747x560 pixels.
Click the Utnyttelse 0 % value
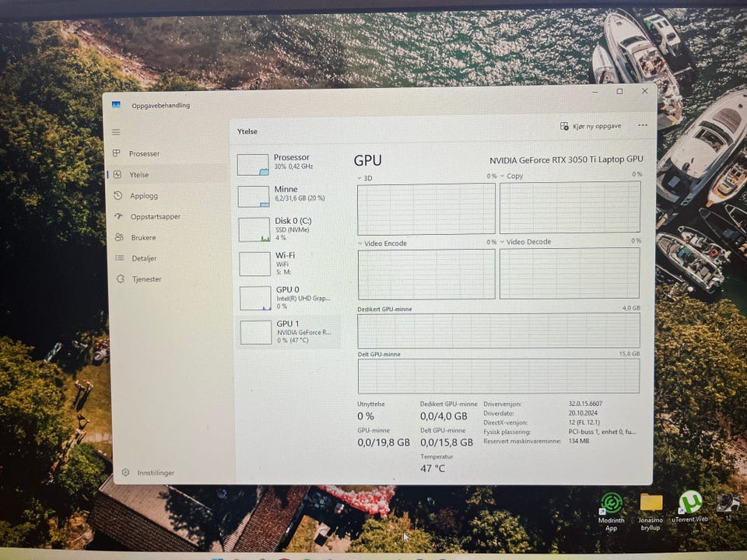pyautogui.click(x=366, y=416)
